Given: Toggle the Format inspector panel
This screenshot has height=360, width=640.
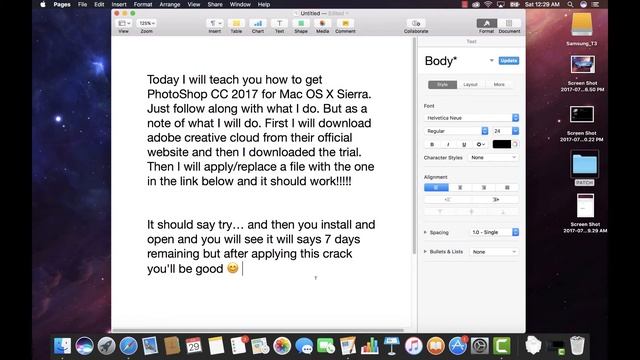Looking at the screenshot, I should pos(487,24).
